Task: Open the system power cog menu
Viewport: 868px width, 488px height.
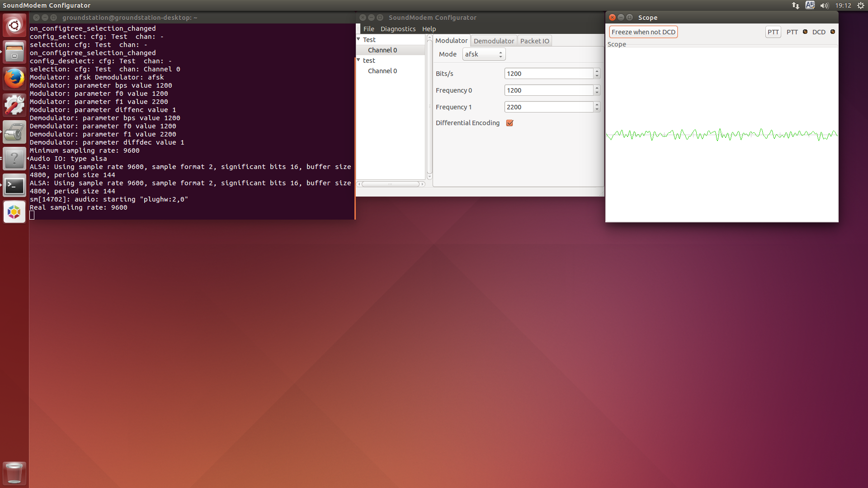Action: coord(861,5)
